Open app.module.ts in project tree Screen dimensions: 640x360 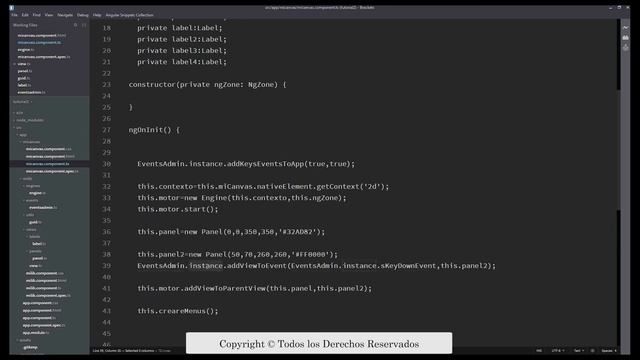[x=36, y=333]
